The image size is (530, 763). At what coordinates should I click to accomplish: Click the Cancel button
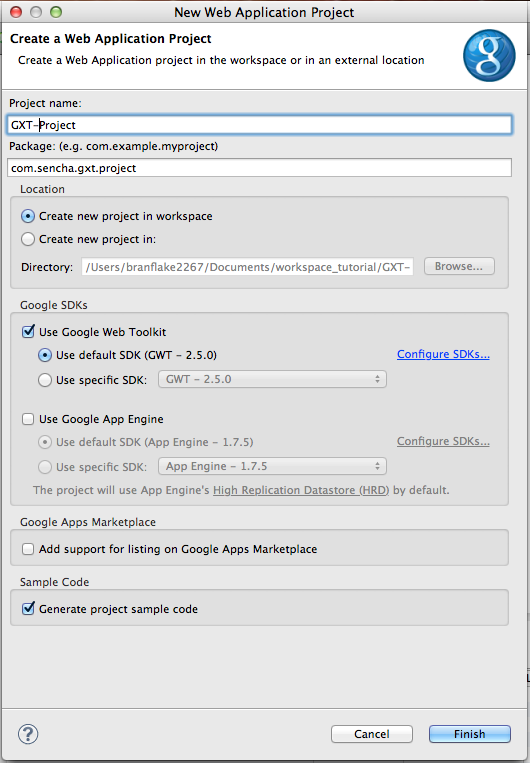372,734
